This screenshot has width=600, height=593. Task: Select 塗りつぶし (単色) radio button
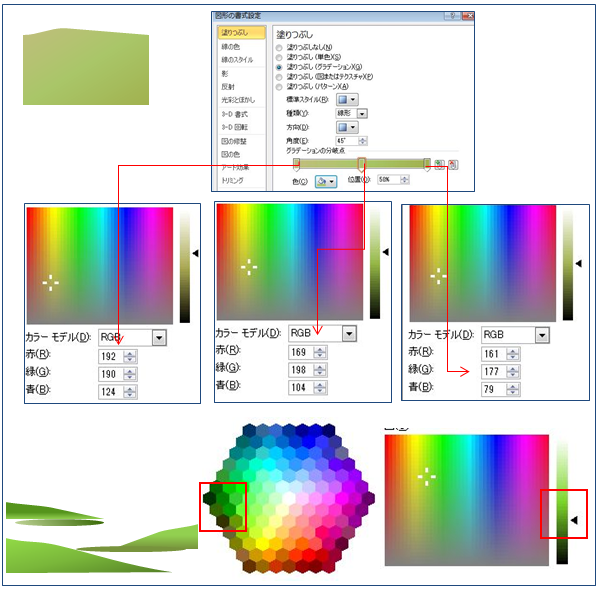click(x=278, y=58)
